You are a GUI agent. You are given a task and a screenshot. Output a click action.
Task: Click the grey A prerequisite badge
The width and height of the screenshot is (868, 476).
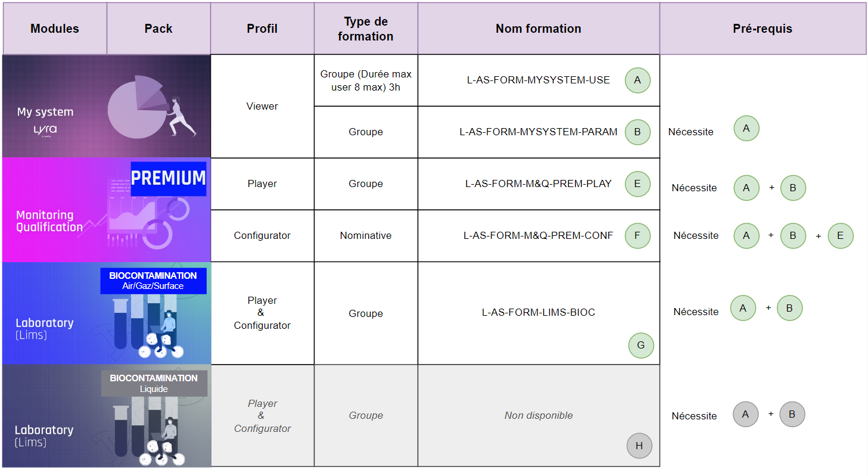tap(746, 415)
